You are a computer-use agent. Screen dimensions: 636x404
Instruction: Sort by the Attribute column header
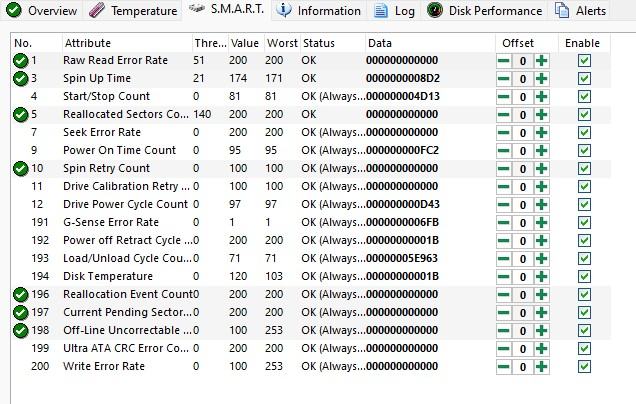[127, 43]
